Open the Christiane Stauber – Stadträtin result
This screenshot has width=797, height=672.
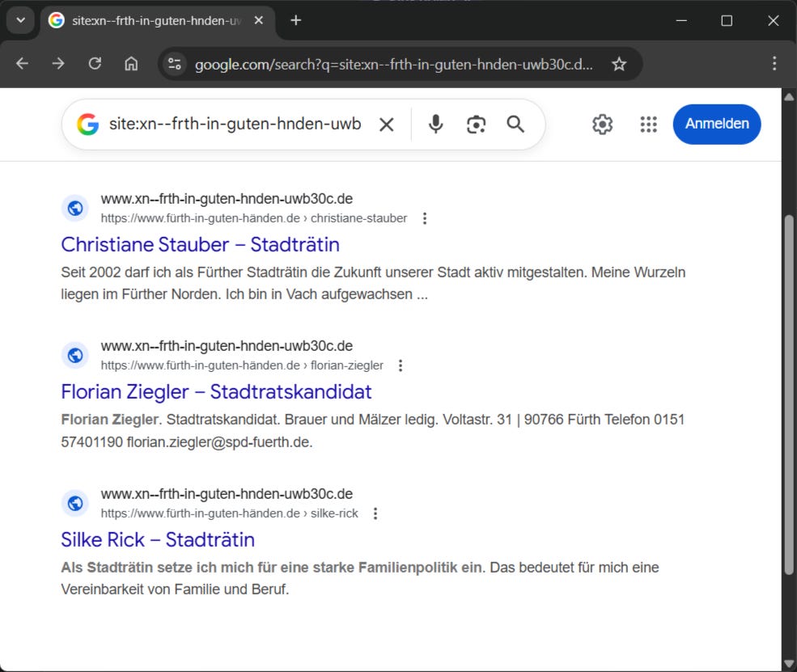201,244
